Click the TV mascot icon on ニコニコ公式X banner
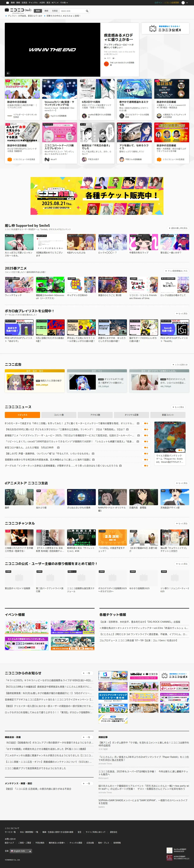This screenshot has height=868, width=194. coord(153,29)
